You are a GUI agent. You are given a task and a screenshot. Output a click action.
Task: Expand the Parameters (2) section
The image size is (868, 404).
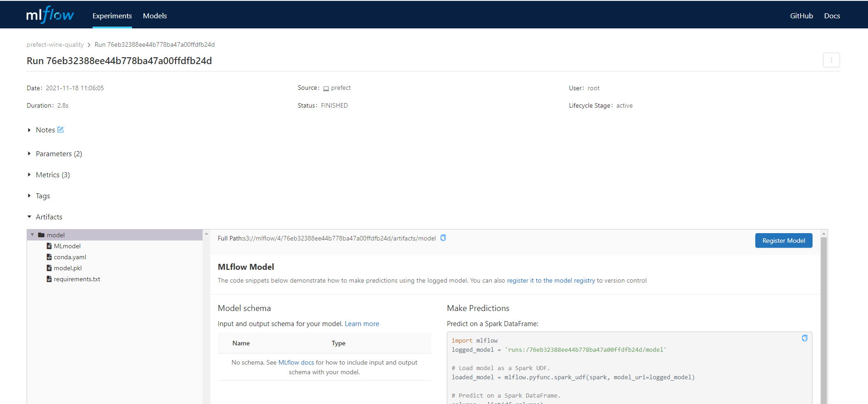coord(29,153)
